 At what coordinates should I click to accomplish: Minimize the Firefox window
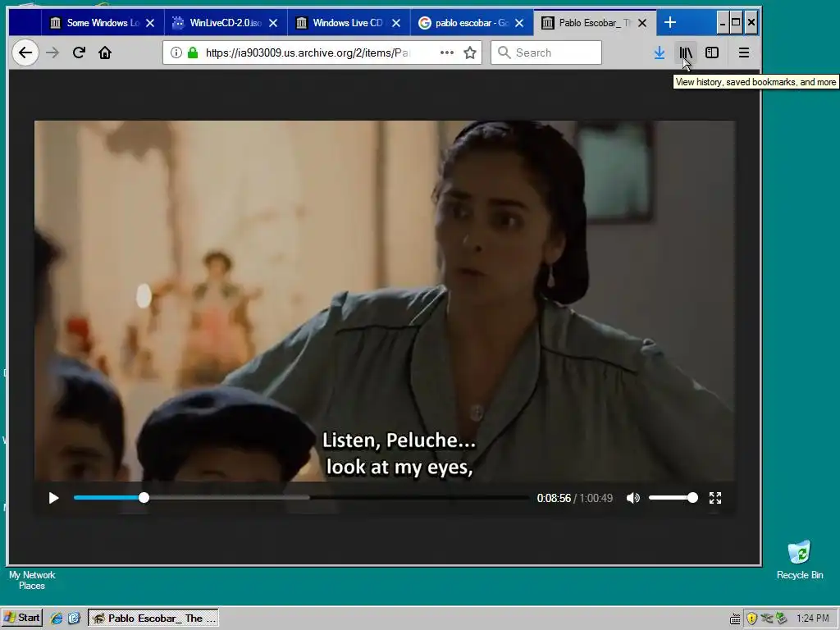(723, 22)
